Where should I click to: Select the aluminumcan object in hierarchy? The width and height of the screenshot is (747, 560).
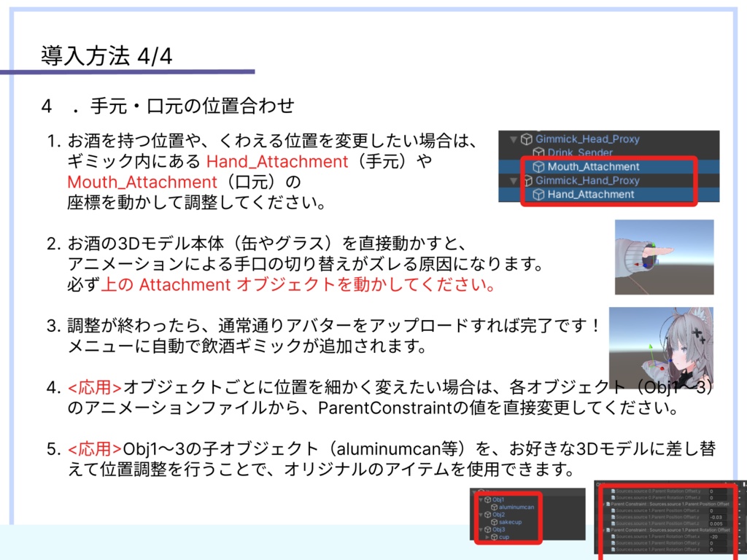[x=516, y=507]
